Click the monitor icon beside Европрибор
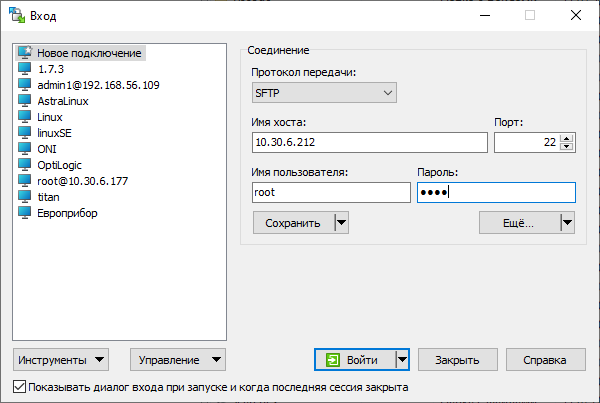Image resolution: width=600 pixels, height=403 pixels. 24,213
